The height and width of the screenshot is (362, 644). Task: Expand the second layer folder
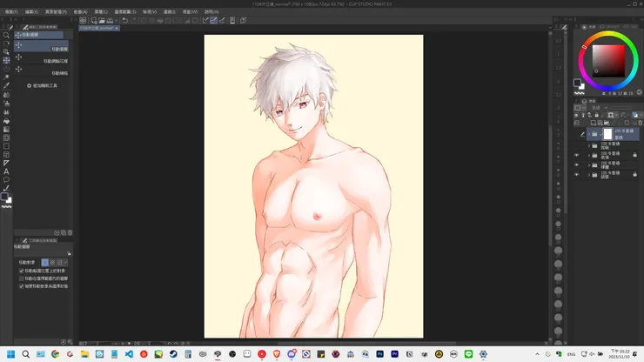[x=589, y=145]
